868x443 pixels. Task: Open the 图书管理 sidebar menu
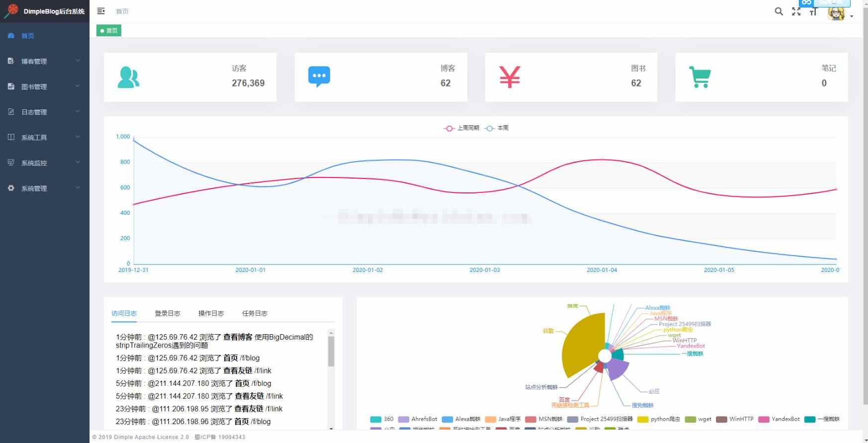(45, 87)
